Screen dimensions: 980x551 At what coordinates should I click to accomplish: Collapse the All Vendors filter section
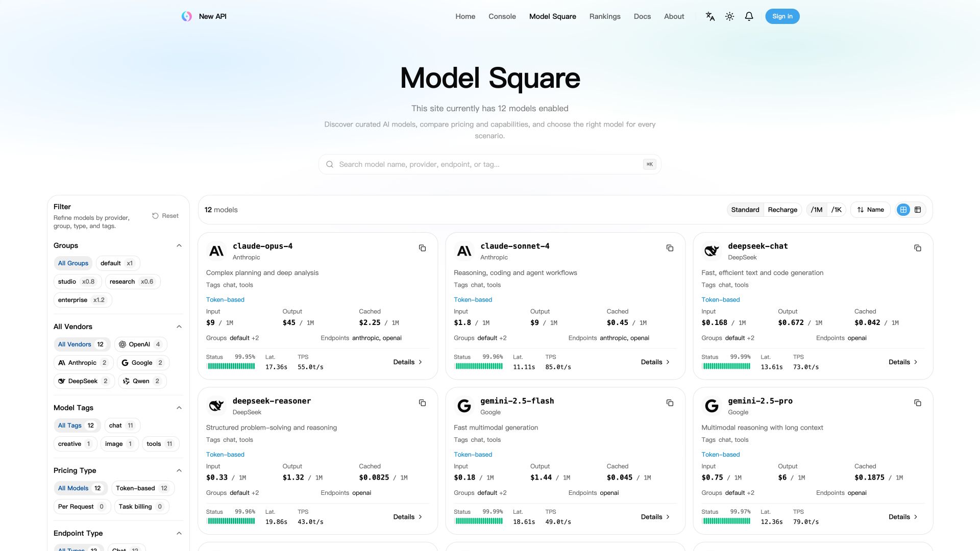coord(179,327)
